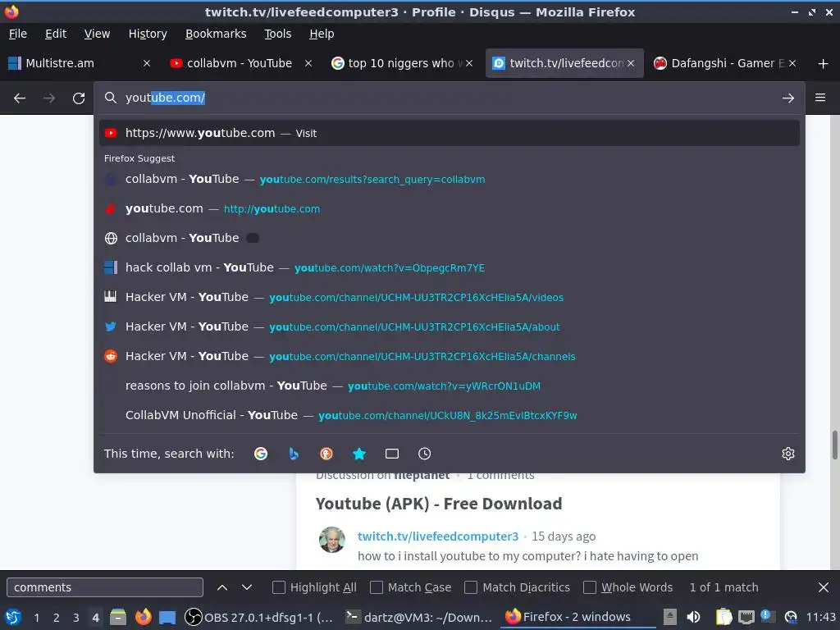This screenshot has width=840, height=630.
Task: Launch Firefox icon in taskbar launcher
Action: (143, 617)
